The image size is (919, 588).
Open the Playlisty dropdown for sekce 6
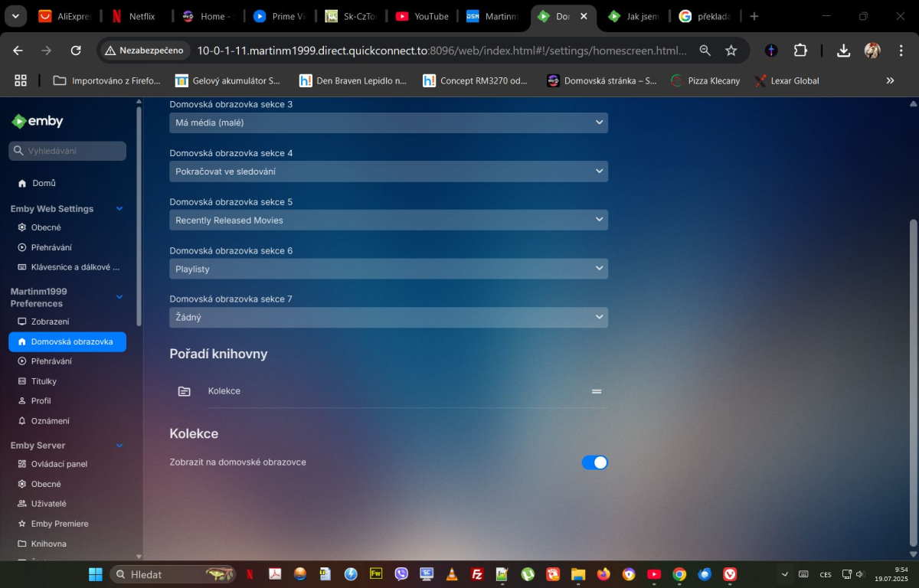pos(388,269)
